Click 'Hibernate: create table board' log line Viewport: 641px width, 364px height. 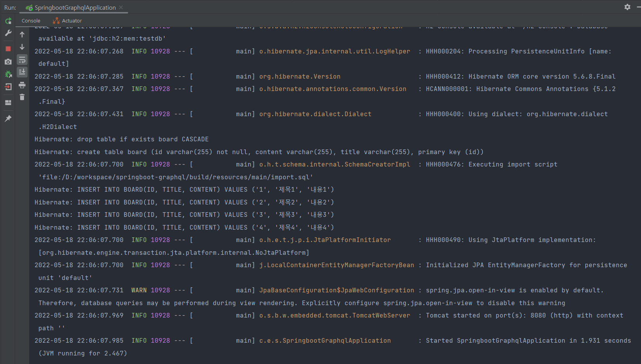(259, 152)
